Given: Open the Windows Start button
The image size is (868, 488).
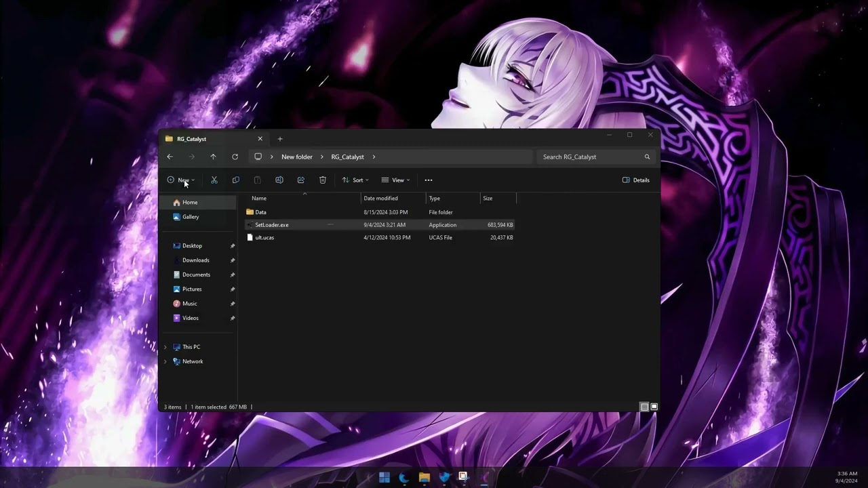Looking at the screenshot, I should point(384,477).
